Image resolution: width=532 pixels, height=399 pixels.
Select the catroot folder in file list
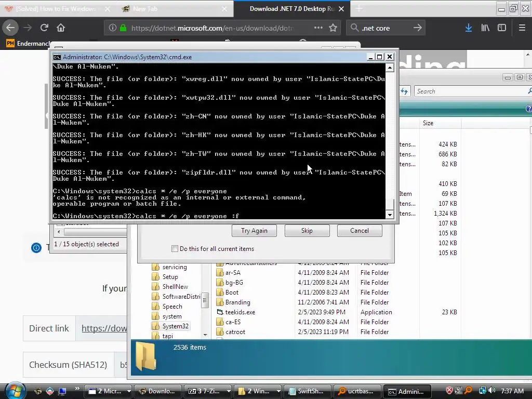coord(235,332)
